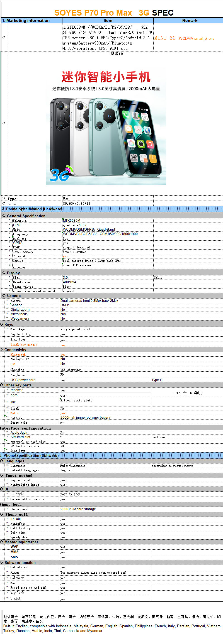Click the '1. Marketing information' header cell
The height and width of the screenshot is (644, 223).
(32, 21)
